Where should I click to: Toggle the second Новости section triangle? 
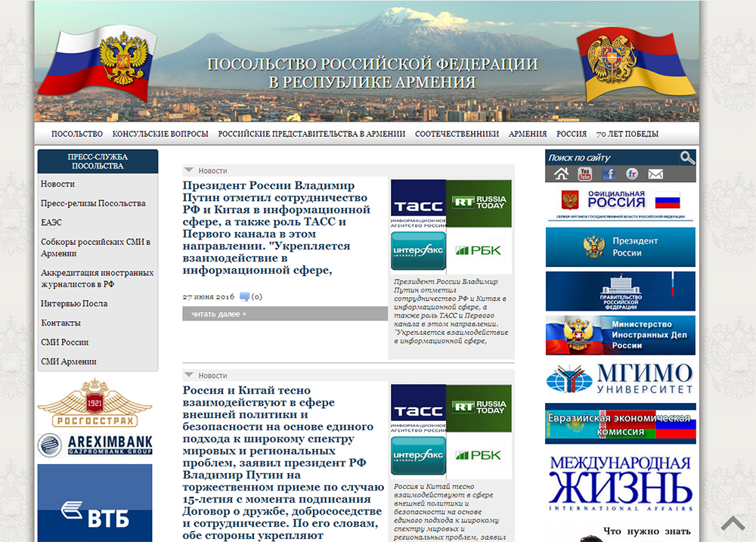pos(189,375)
